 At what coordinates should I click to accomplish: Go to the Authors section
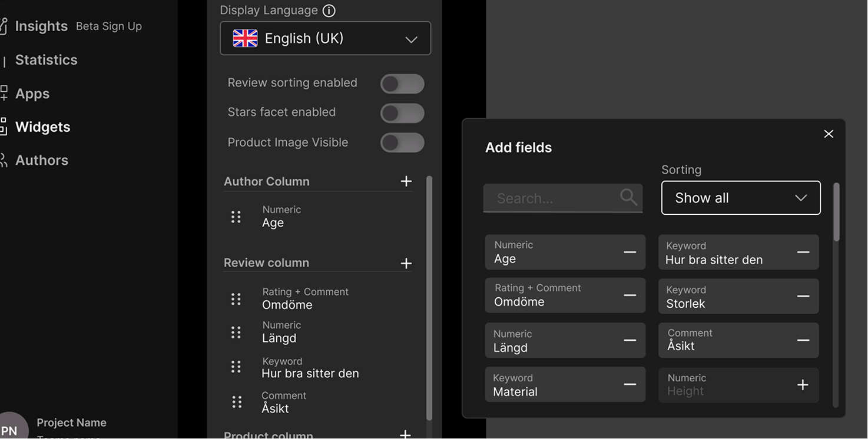point(41,160)
